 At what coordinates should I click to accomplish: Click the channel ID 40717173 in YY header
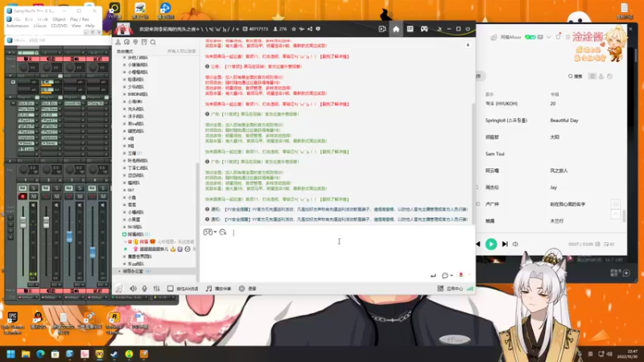coord(258,29)
